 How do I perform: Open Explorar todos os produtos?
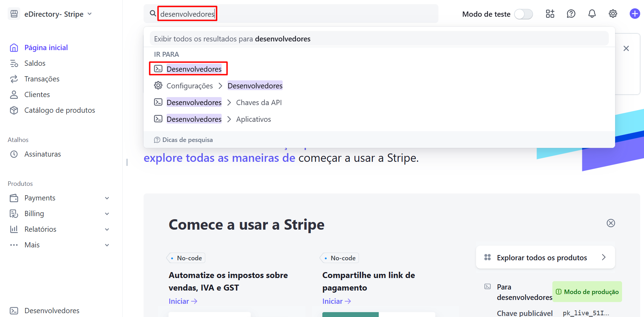545,257
